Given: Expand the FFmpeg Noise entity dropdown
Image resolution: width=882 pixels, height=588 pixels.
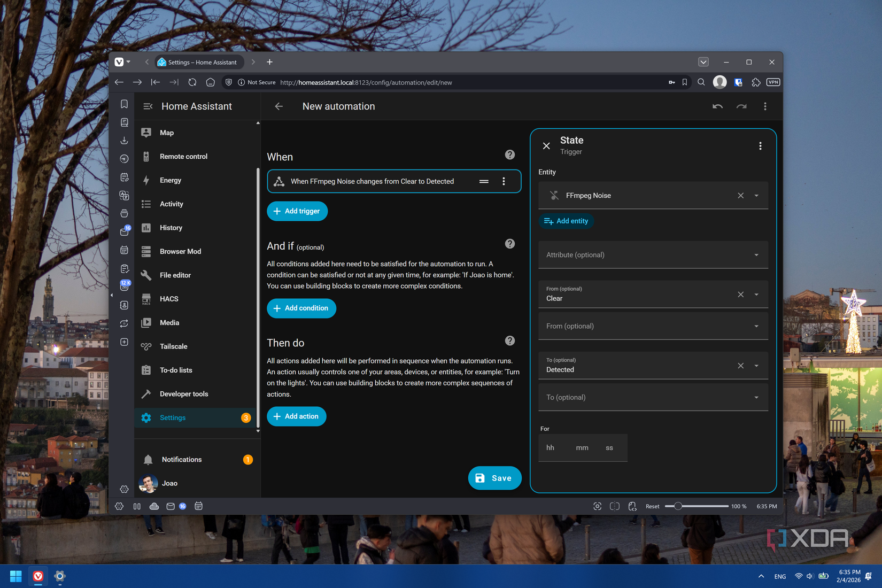Looking at the screenshot, I should pyautogui.click(x=756, y=196).
